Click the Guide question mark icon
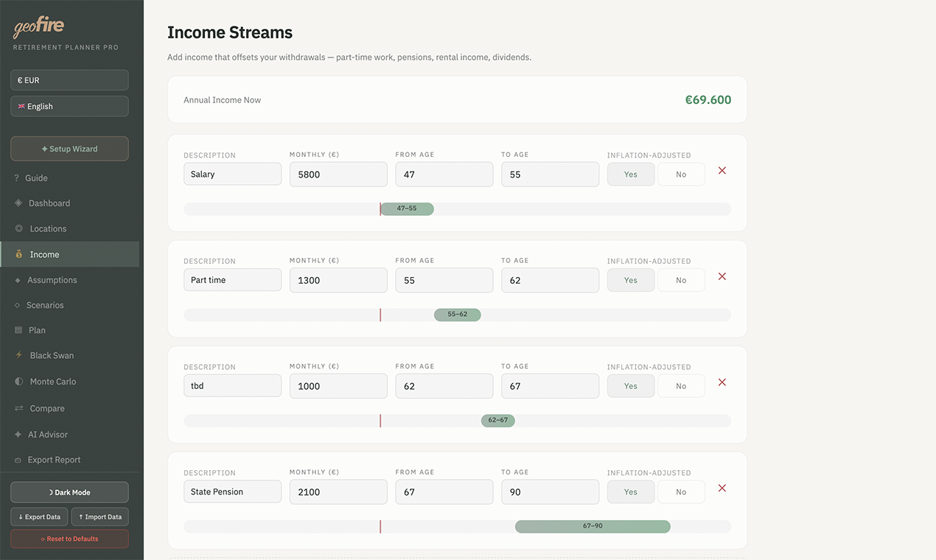Image resolution: width=936 pixels, height=560 pixels. [x=16, y=178]
